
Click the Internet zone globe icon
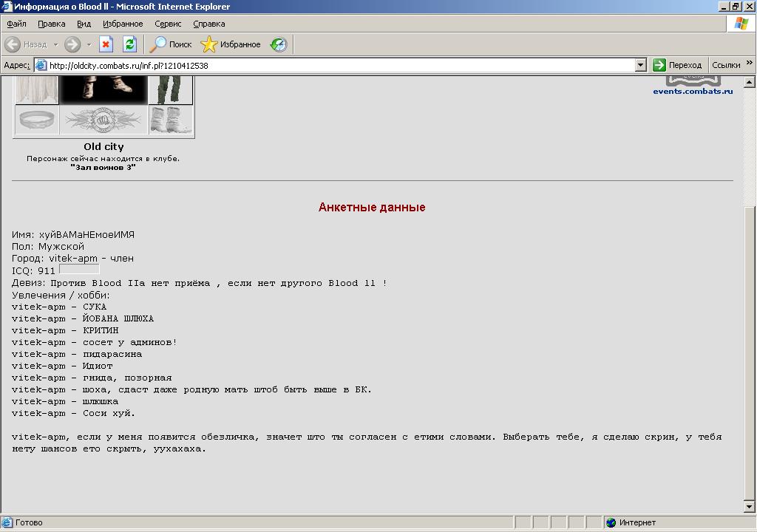coord(611,522)
